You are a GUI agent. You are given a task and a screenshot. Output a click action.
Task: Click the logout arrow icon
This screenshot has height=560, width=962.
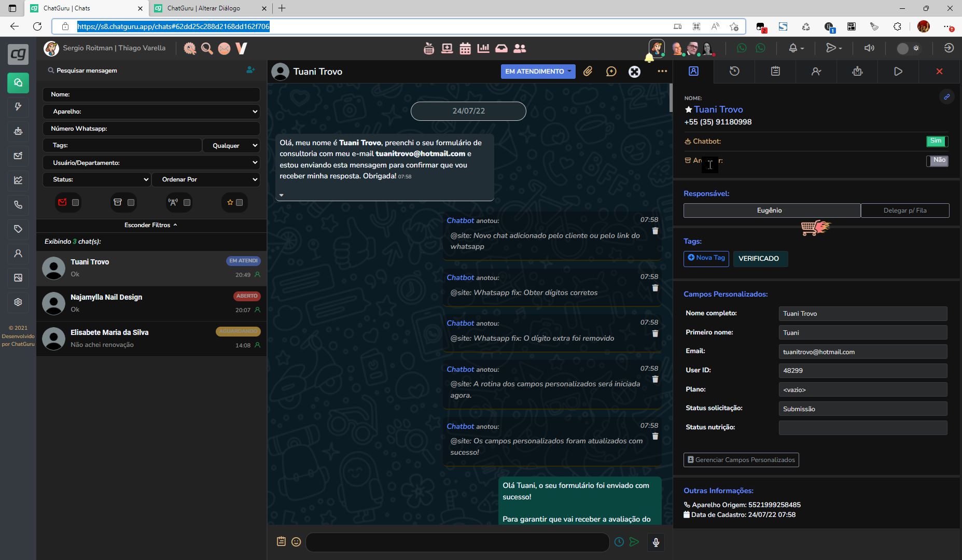[949, 48]
